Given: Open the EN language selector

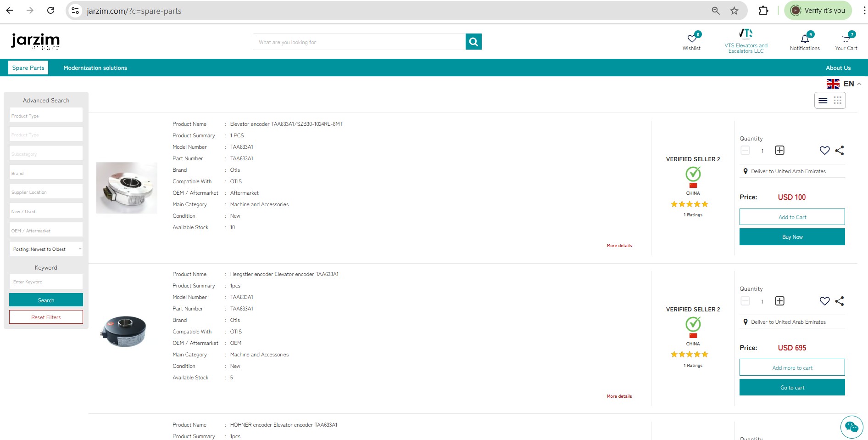Looking at the screenshot, I should tap(844, 84).
